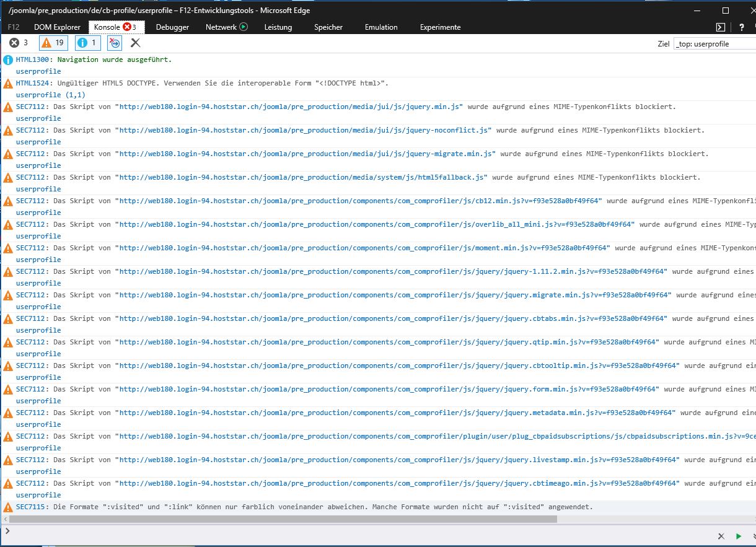The image size is (756, 547).
Task: Click warning icon of the cb12.min.js message
Action: [8, 201]
